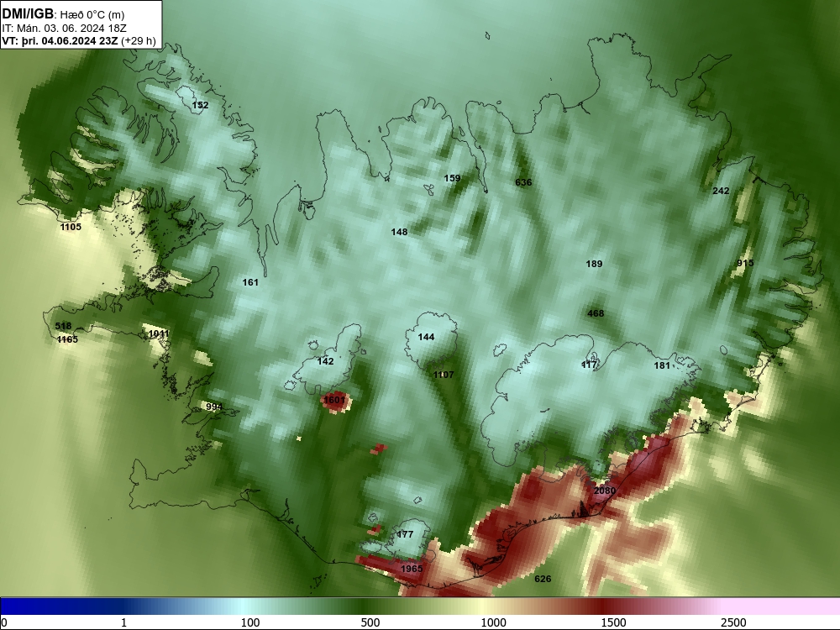The height and width of the screenshot is (630, 840).
Task: Select the 1601 value on red spot
Action: click(x=334, y=400)
